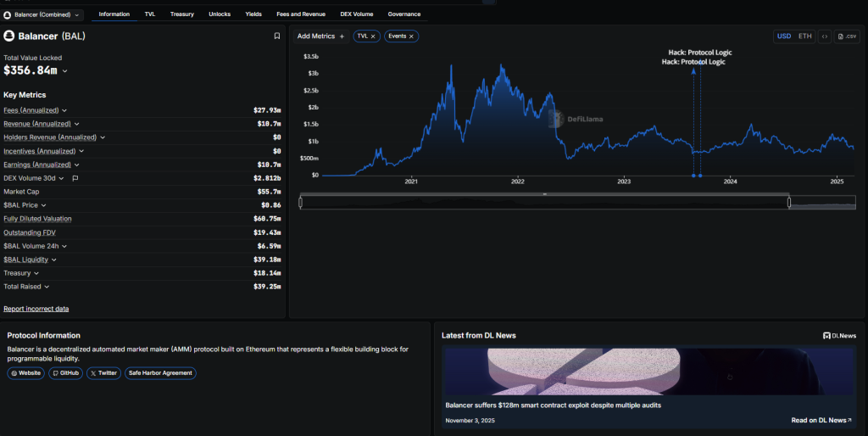This screenshot has width=868, height=436.
Task: Click Report incorrect data link
Action: click(36, 309)
